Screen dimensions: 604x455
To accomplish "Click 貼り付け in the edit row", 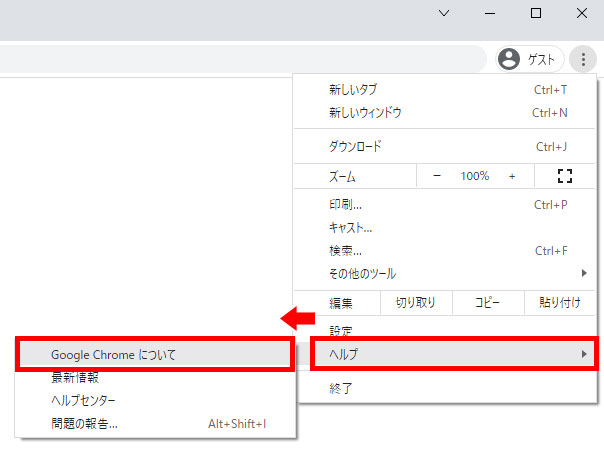I will [560, 303].
